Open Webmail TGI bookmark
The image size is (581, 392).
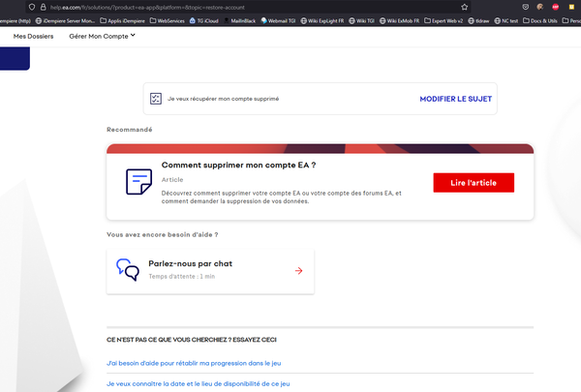coord(278,20)
